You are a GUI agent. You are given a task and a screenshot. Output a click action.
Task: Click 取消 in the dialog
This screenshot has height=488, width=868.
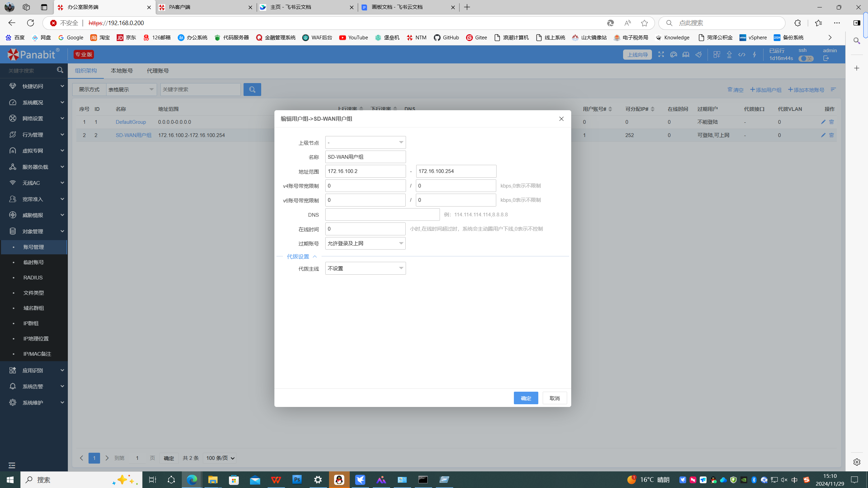point(555,398)
